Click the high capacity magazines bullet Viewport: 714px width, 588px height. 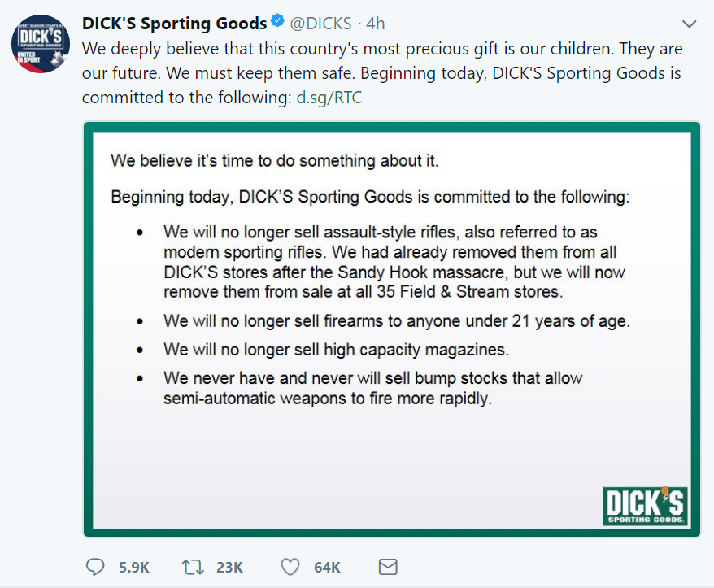click(x=336, y=350)
